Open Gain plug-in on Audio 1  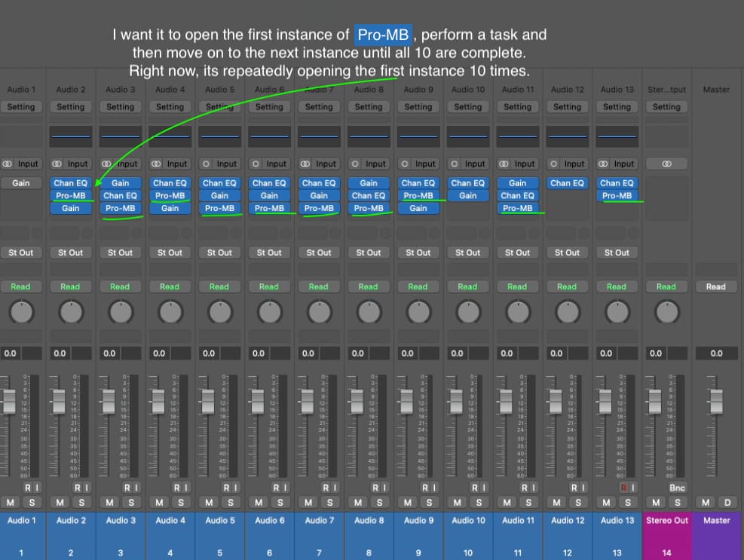(21, 183)
